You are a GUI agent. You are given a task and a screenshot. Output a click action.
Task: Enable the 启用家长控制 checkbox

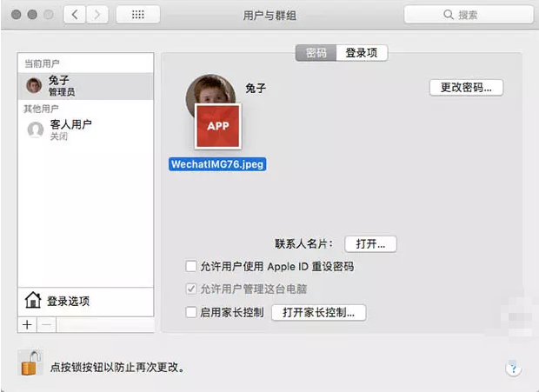coord(191,312)
